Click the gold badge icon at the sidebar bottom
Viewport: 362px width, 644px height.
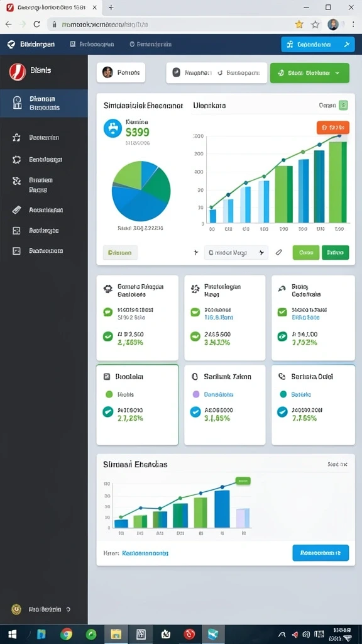(16, 609)
